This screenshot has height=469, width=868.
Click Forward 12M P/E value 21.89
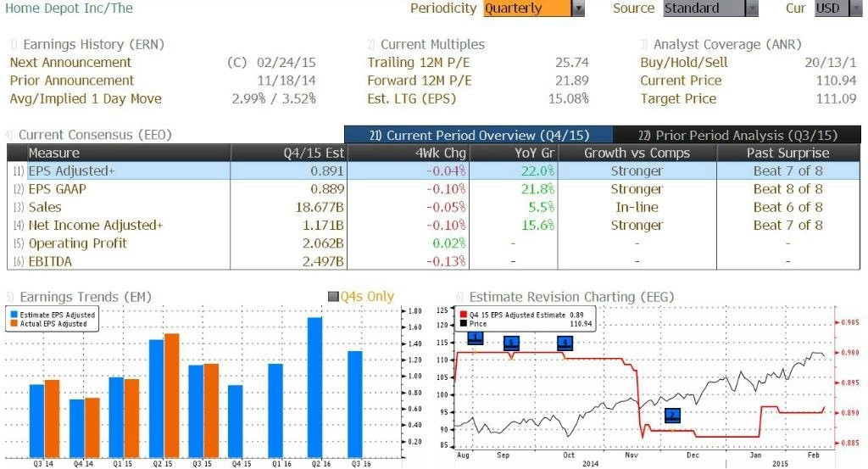tap(572, 81)
